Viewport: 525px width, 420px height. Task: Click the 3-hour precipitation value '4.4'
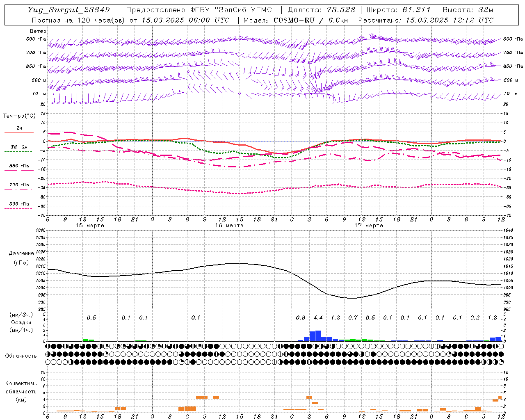click(x=318, y=318)
